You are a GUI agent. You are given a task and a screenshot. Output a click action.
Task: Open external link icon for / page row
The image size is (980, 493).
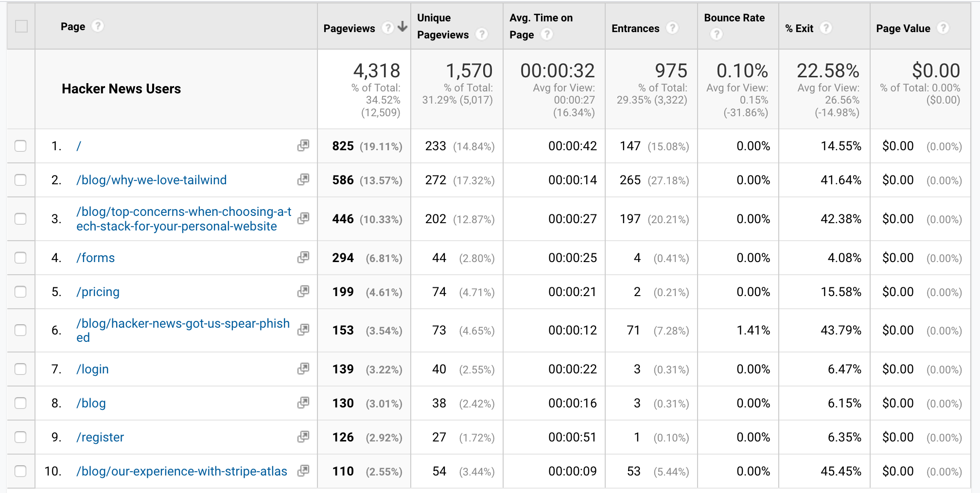coord(303,145)
